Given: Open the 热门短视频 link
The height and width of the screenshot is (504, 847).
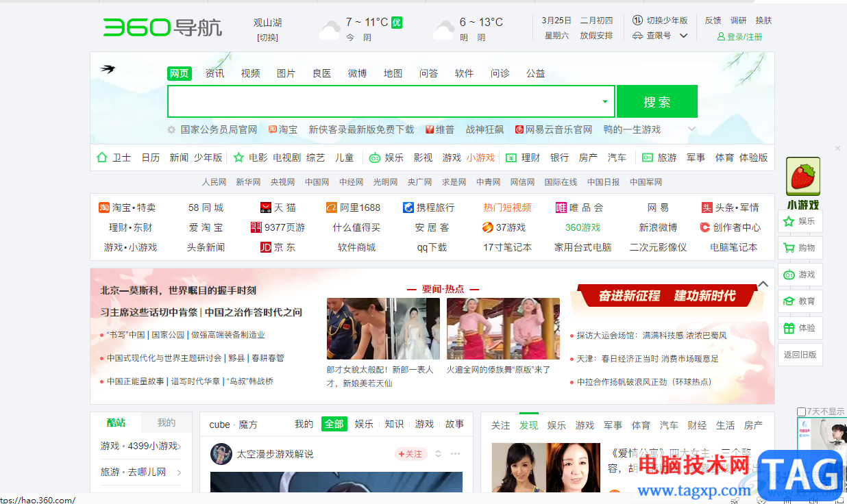Looking at the screenshot, I should [507, 207].
